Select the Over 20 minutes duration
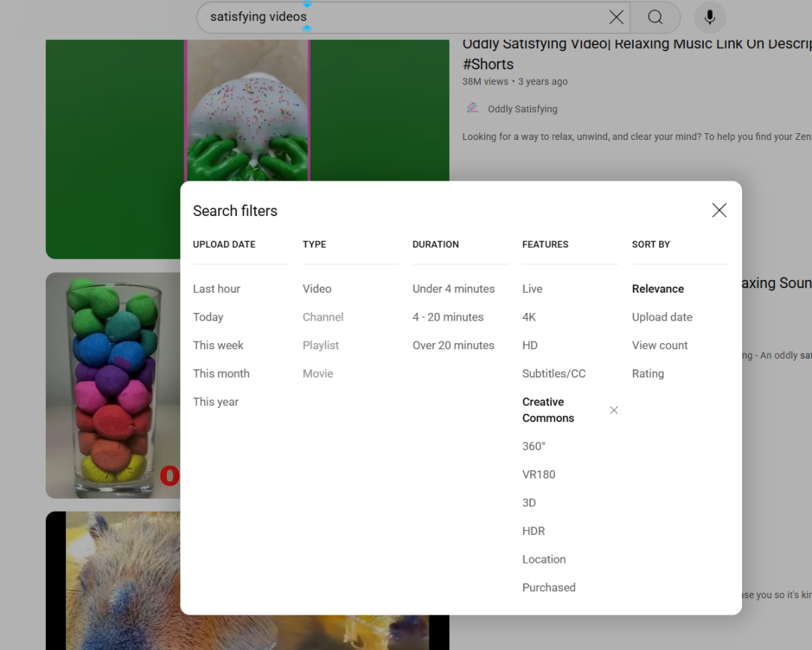Viewport: 812px width, 650px height. pos(453,345)
